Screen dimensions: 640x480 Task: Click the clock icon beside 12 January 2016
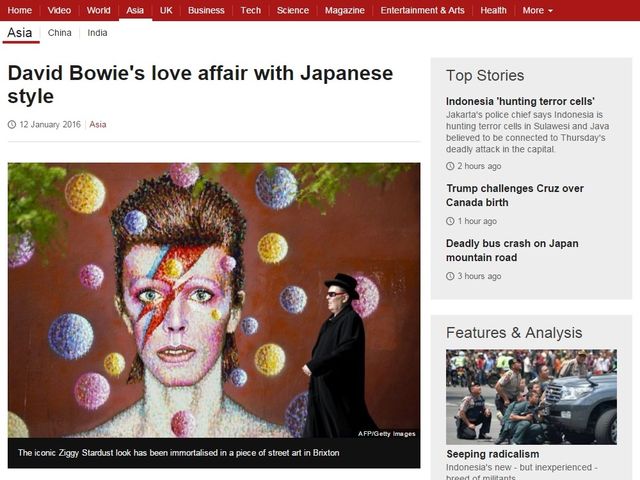(x=12, y=125)
